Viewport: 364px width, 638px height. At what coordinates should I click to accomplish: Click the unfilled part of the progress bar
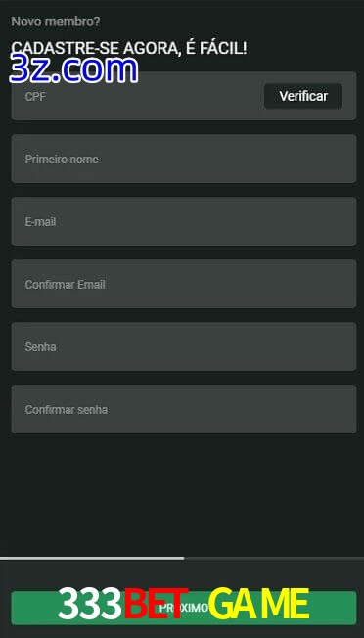point(274,558)
